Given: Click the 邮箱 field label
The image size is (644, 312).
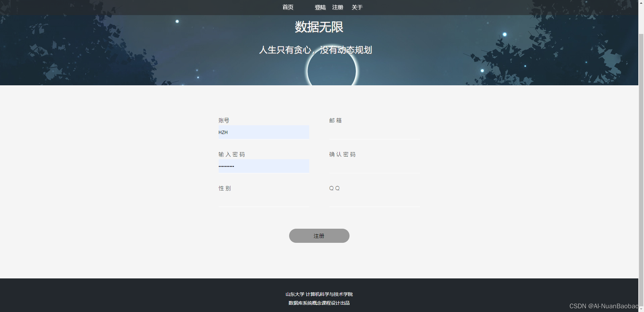Looking at the screenshot, I should (x=335, y=121).
